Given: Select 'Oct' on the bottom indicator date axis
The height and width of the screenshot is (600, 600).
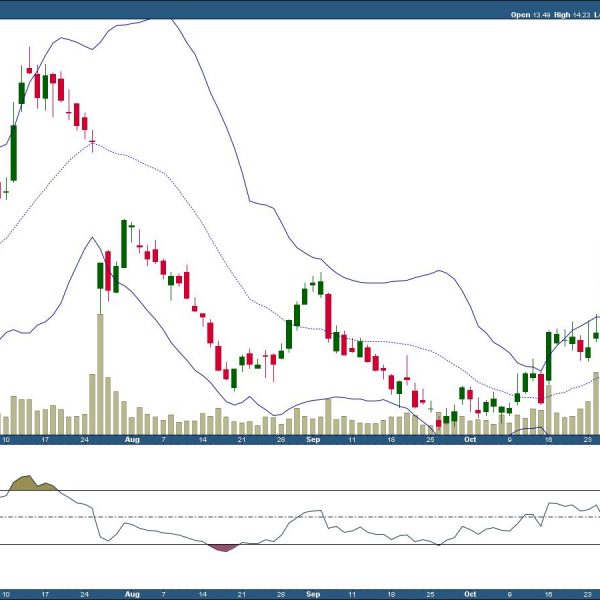Looking at the screenshot, I should click(470, 594).
